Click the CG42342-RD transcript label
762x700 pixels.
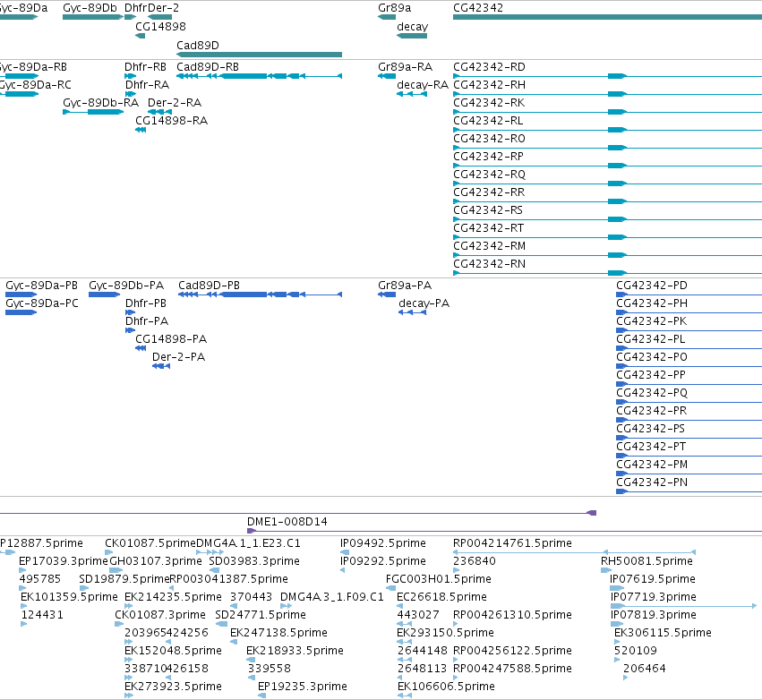(x=490, y=66)
